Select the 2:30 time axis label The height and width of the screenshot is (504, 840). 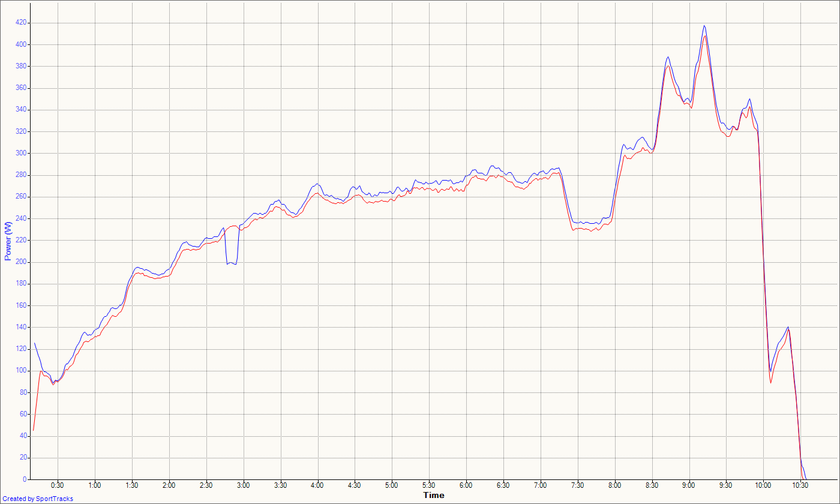(x=206, y=485)
